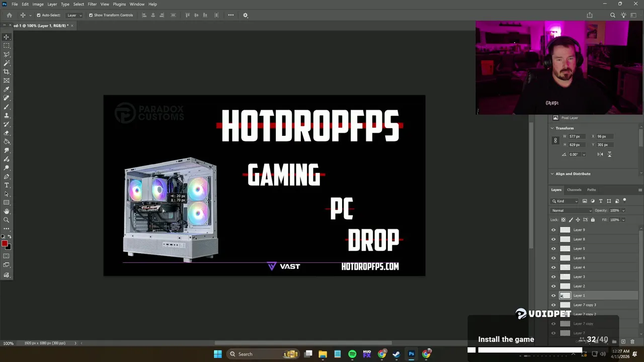
Task: Toggle the width-height link constraint icon
Action: 555,141
